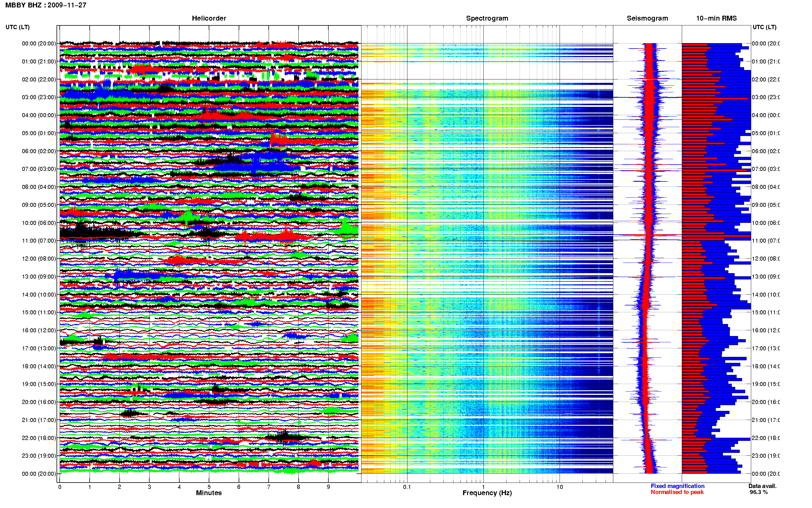Viewport: 812px width, 508px height.
Task: Click the UTC (LT) header beside the Helicorder
Action: pos(17,27)
